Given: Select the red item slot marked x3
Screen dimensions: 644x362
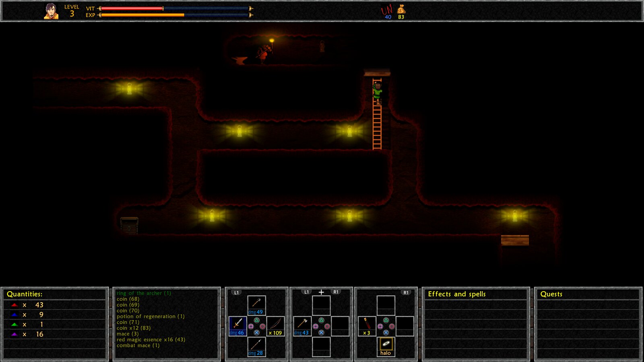Looking at the screenshot, I should [x=367, y=326].
